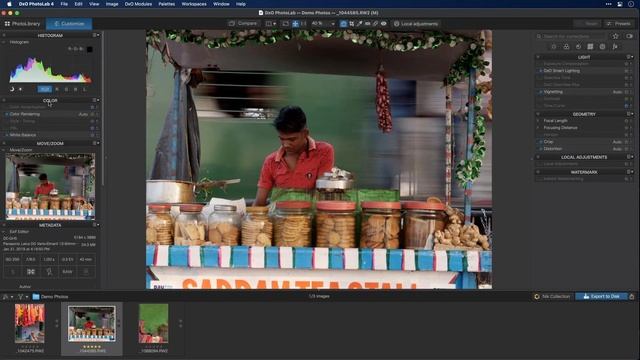Open the PhotoLibrary tab

point(22,24)
